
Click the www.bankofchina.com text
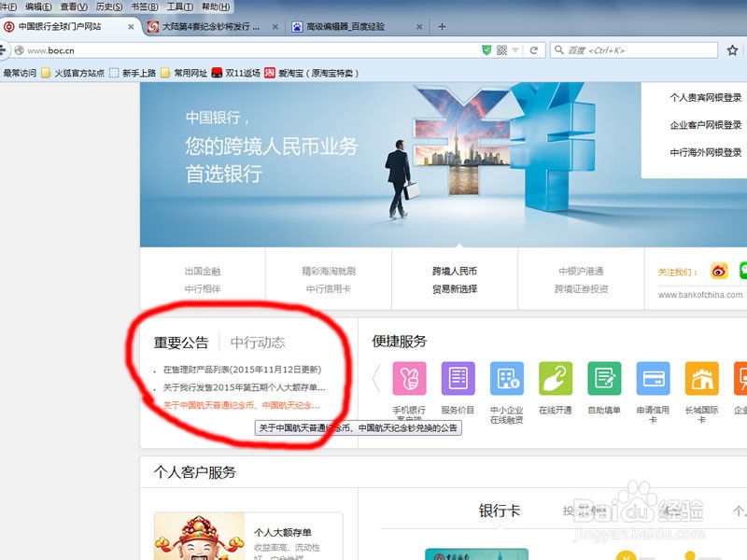[700, 295]
